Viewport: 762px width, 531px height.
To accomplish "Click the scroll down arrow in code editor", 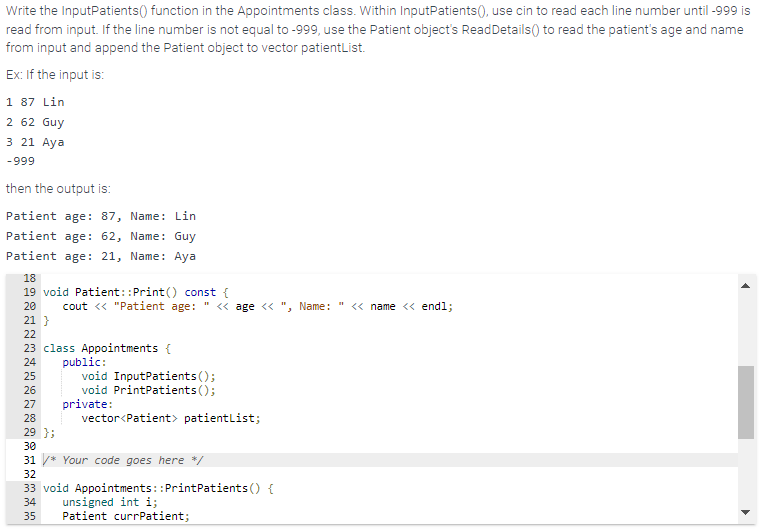I will [x=745, y=512].
